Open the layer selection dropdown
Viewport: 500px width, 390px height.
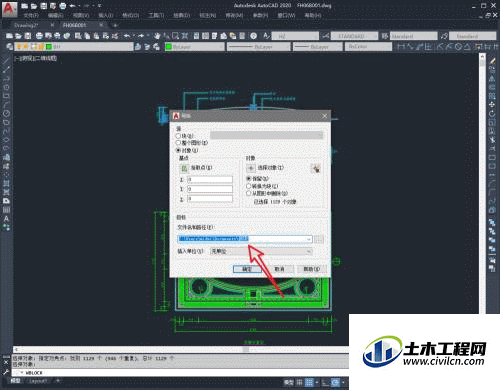click(x=73, y=46)
